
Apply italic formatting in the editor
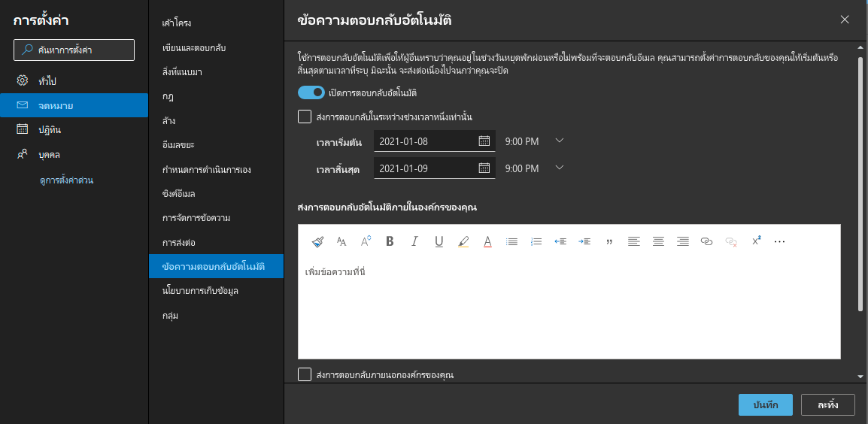coord(414,241)
